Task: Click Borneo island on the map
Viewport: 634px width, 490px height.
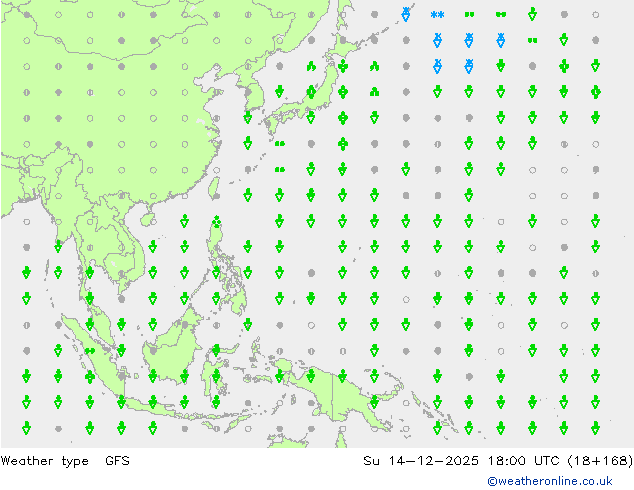Action: click(172, 348)
